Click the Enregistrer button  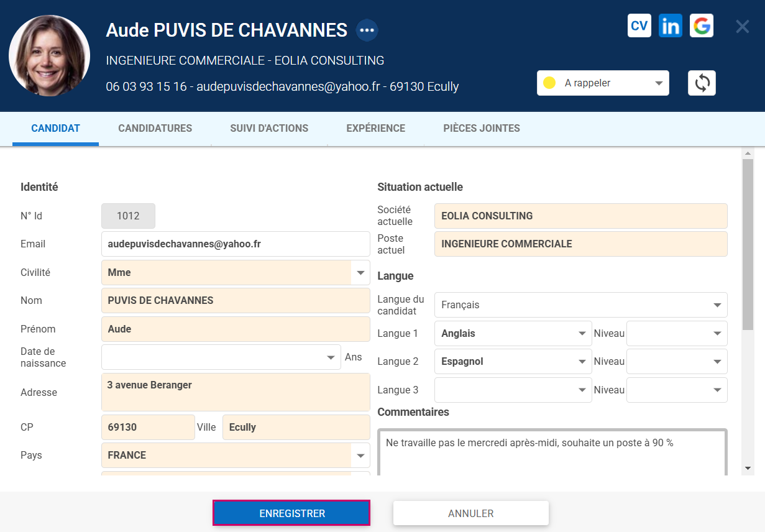(291, 513)
